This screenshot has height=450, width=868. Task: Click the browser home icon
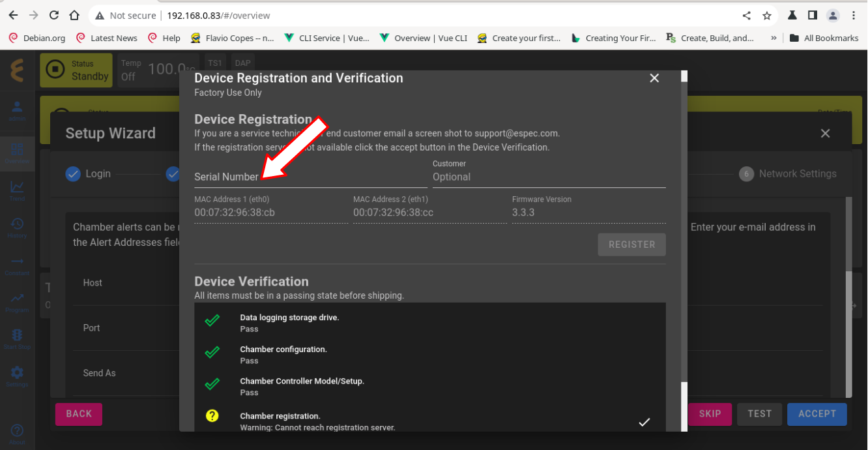click(x=75, y=15)
